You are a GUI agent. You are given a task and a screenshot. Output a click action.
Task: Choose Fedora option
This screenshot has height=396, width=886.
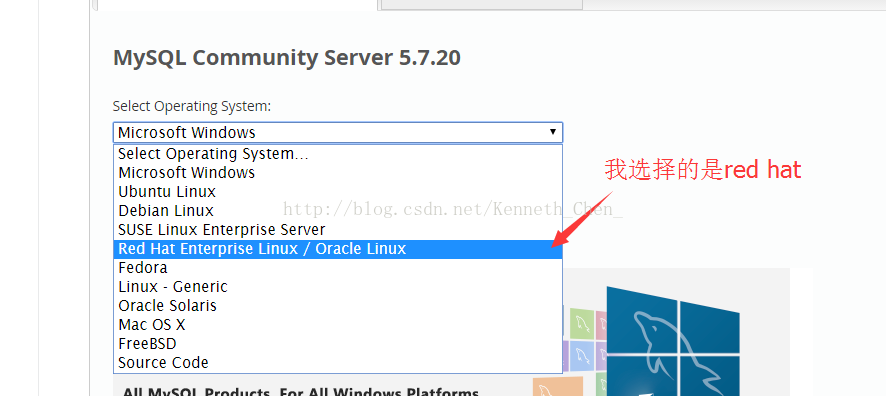[338, 267]
